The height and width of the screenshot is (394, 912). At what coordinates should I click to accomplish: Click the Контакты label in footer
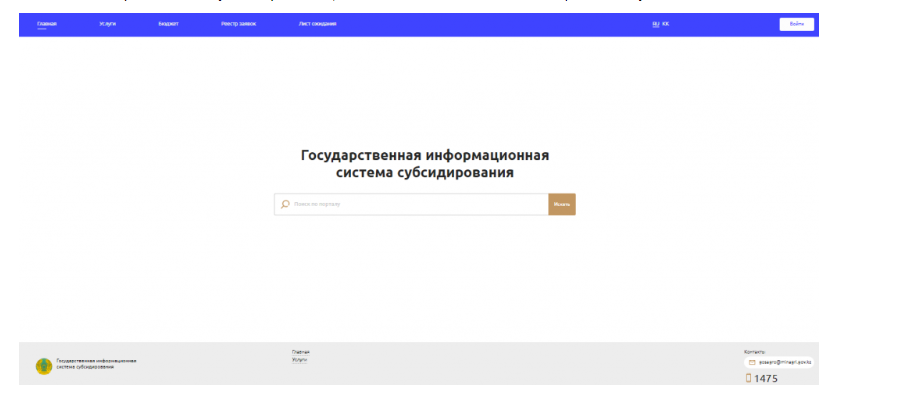point(754,352)
